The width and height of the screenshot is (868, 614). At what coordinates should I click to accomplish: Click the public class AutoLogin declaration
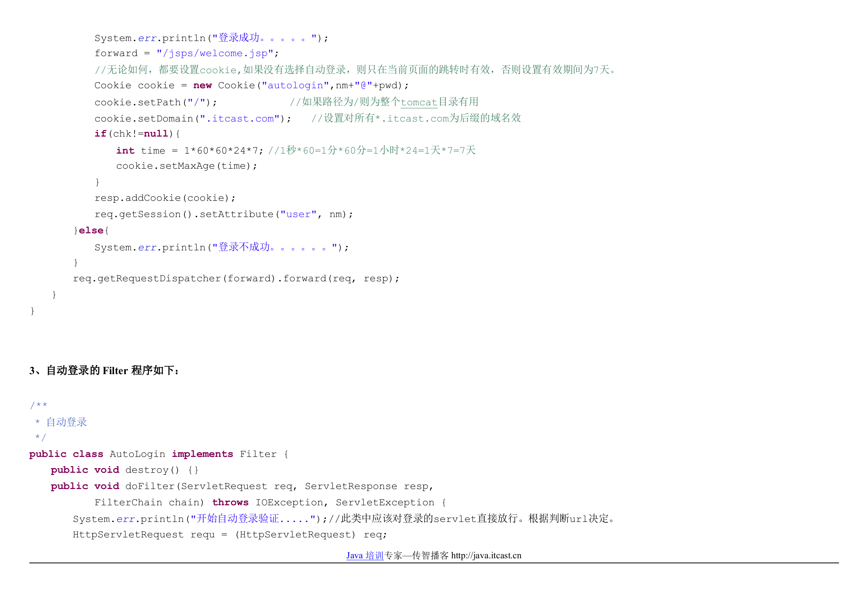(x=159, y=454)
